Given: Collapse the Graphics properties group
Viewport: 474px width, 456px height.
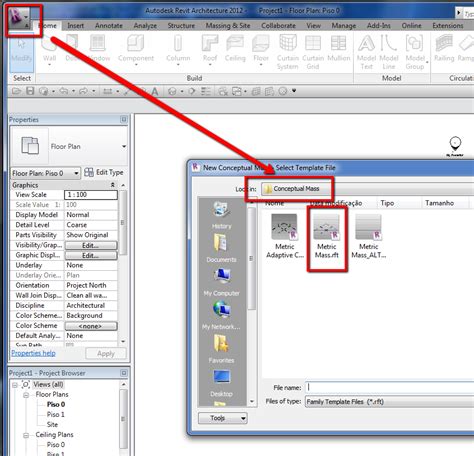Looking at the screenshot, I should 113,185.
